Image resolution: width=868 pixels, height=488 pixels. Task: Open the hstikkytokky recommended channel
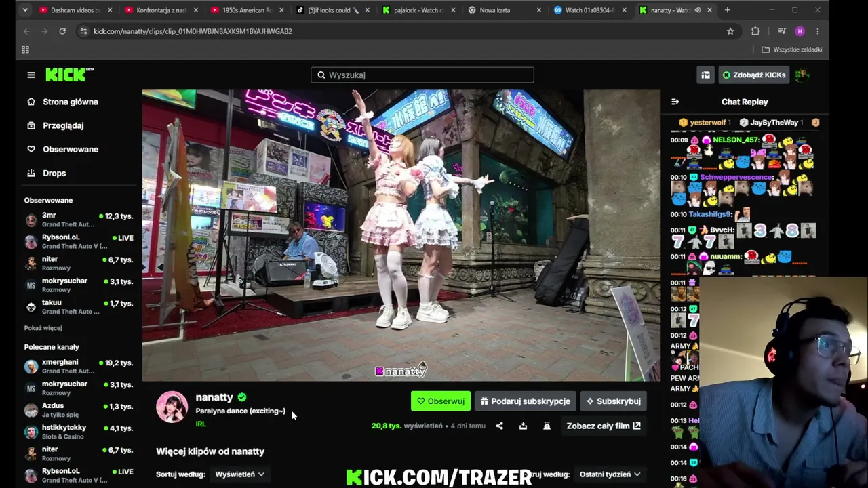click(79, 432)
